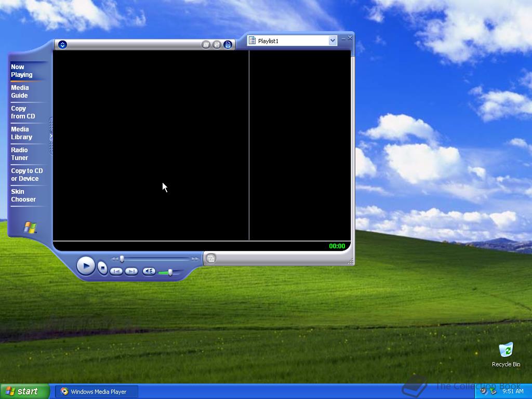The height and width of the screenshot is (399, 532).
Task: Click the window resize grip corner
Action: [351, 261]
